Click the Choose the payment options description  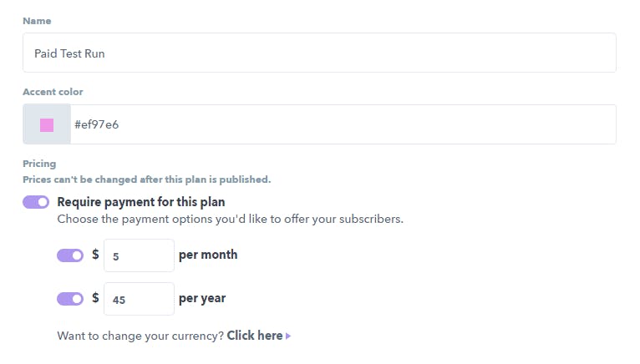point(231,219)
